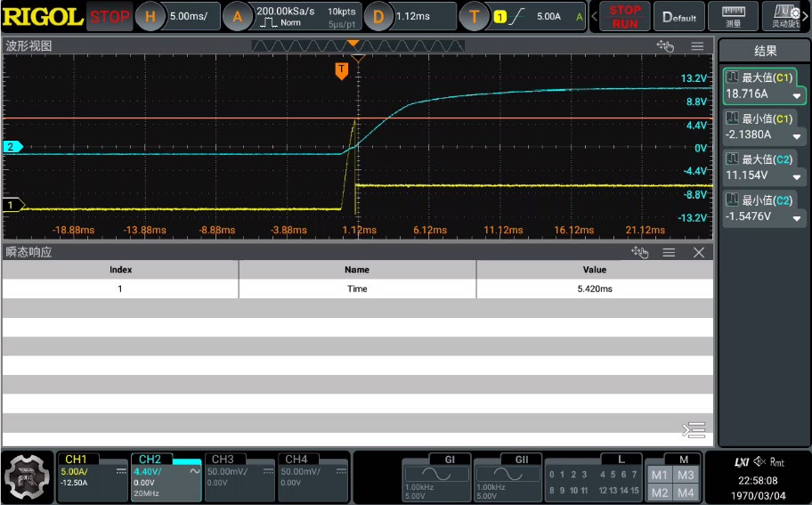
Task: Open the L logic analyzer channels
Action: click(x=594, y=477)
